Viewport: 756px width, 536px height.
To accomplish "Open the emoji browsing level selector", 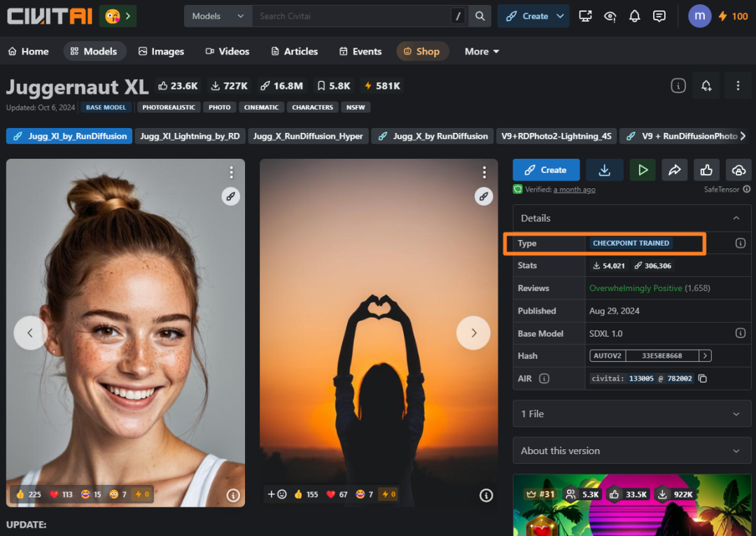I will (x=118, y=16).
